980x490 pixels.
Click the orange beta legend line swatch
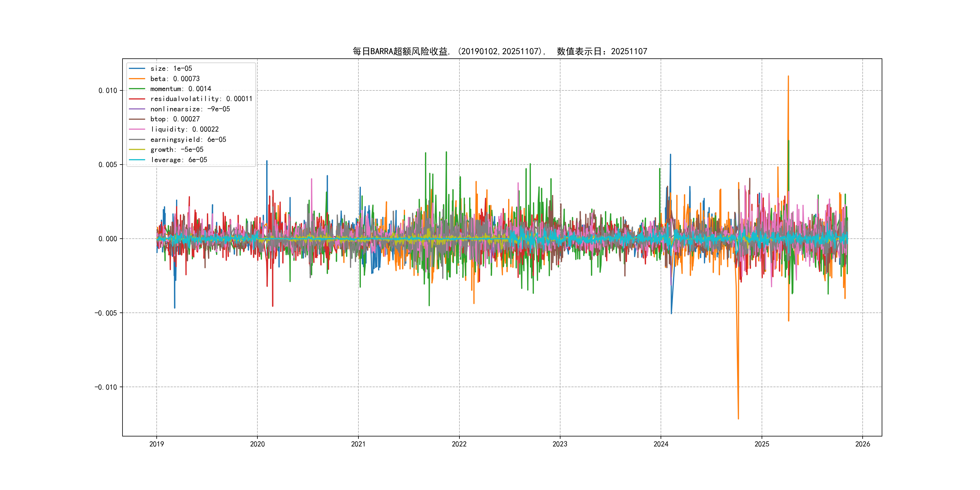pos(137,79)
